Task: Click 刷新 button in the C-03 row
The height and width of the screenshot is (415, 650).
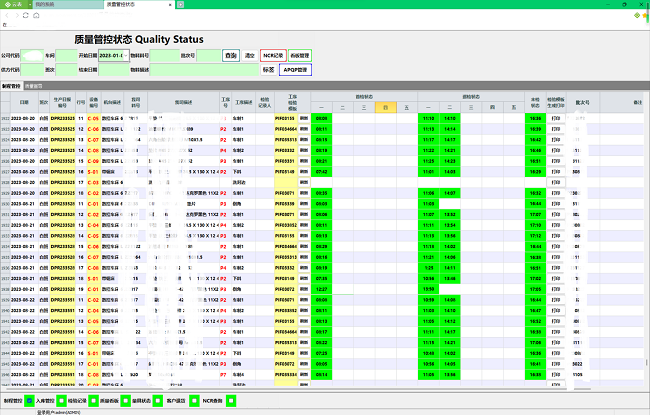Action: point(304,182)
